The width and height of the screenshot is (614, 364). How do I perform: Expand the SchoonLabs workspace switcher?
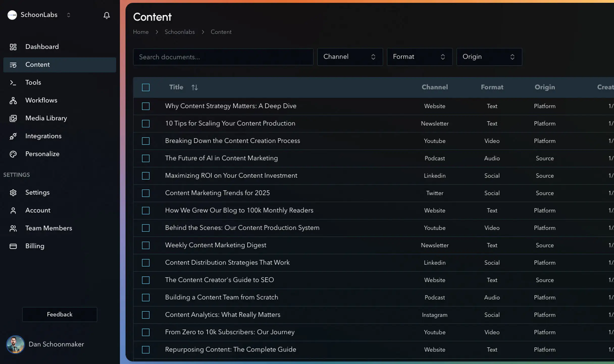[x=68, y=15]
